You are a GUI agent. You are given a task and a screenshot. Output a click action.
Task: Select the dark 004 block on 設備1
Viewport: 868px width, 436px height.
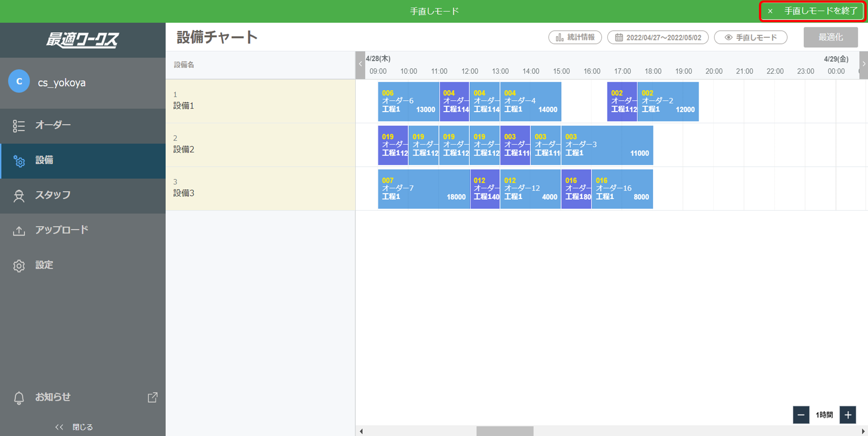pyautogui.click(x=454, y=102)
